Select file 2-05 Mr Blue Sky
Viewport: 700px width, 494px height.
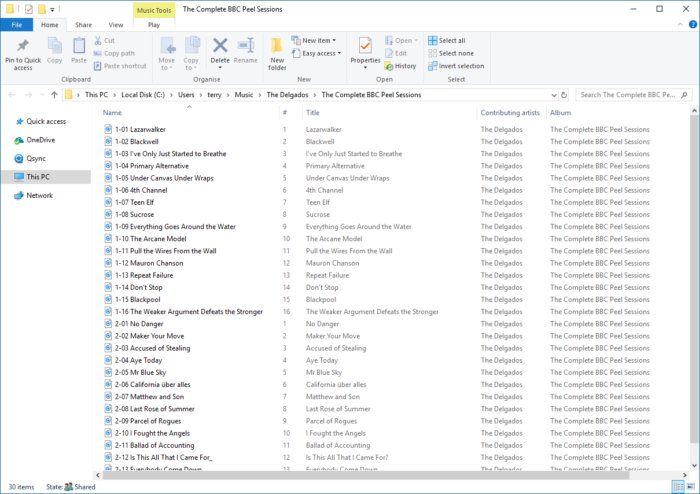click(x=140, y=372)
